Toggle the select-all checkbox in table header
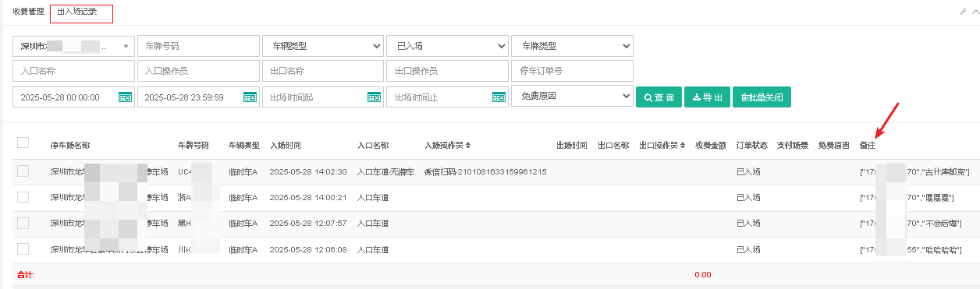Viewport: 980px width, 289px height. click(x=23, y=143)
